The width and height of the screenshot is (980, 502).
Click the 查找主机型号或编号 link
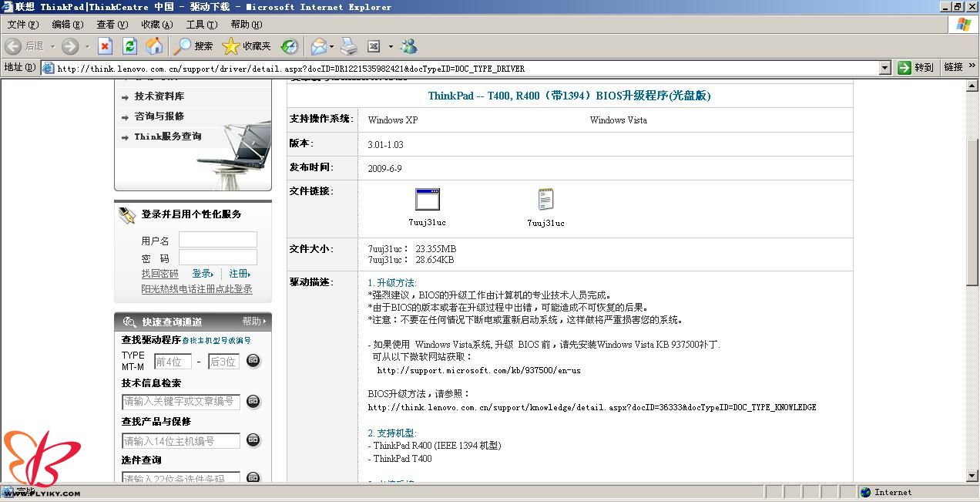click(x=216, y=340)
